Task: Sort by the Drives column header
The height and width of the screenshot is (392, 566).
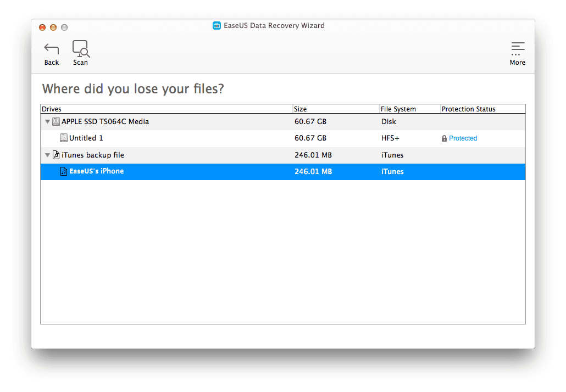Action: coord(167,109)
